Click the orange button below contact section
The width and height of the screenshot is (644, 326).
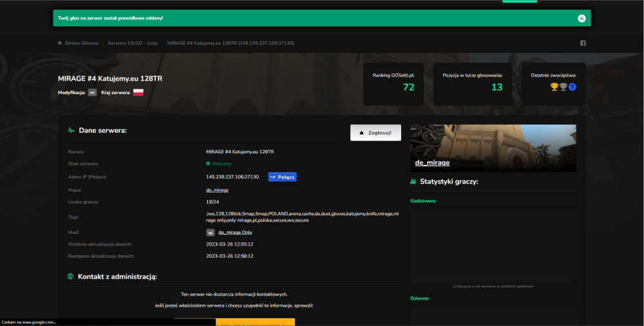(234, 322)
